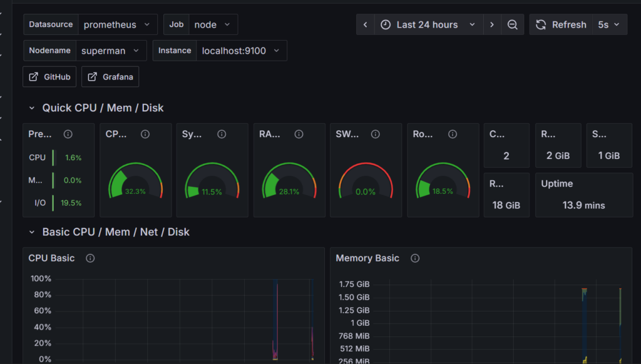
Task: Collapse the Quick CPU / Mem / Disk row
Action: [32, 108]
